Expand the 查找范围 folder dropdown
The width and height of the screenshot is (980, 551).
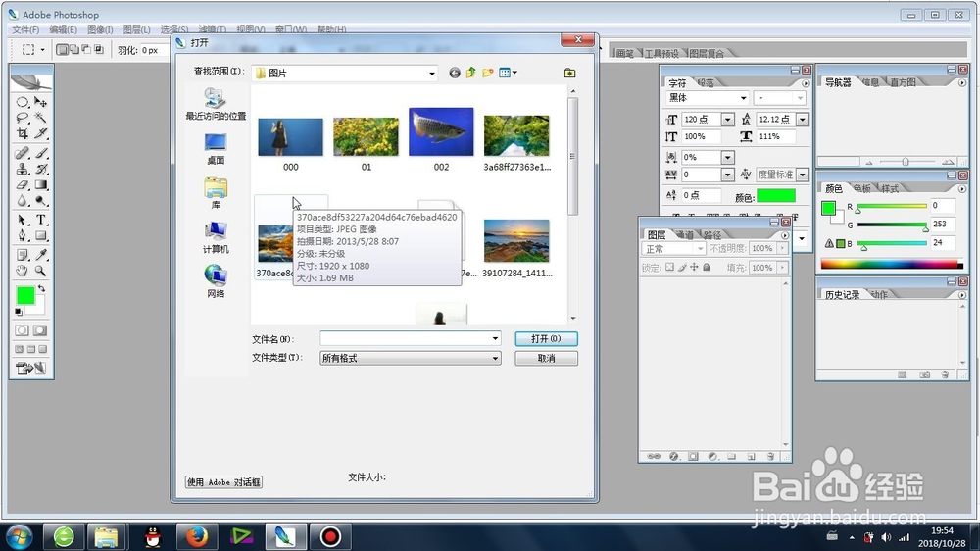click(x=431, y=74)
